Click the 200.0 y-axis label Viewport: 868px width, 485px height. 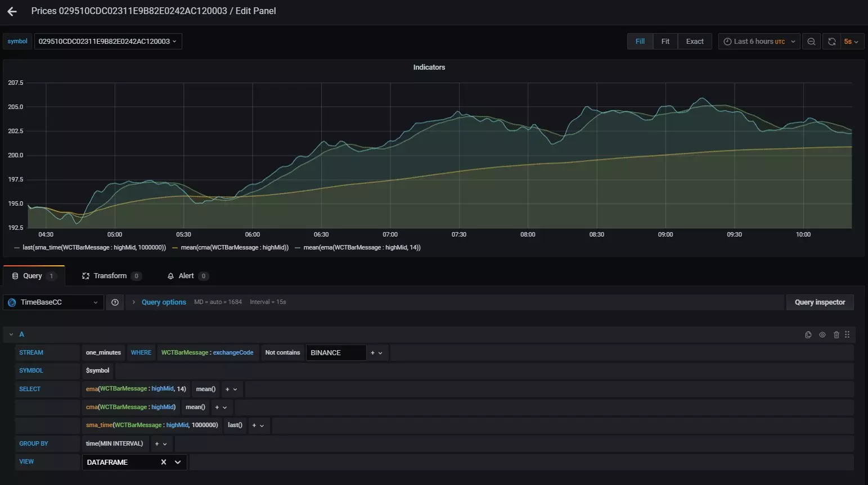click(x=16, y=155)
